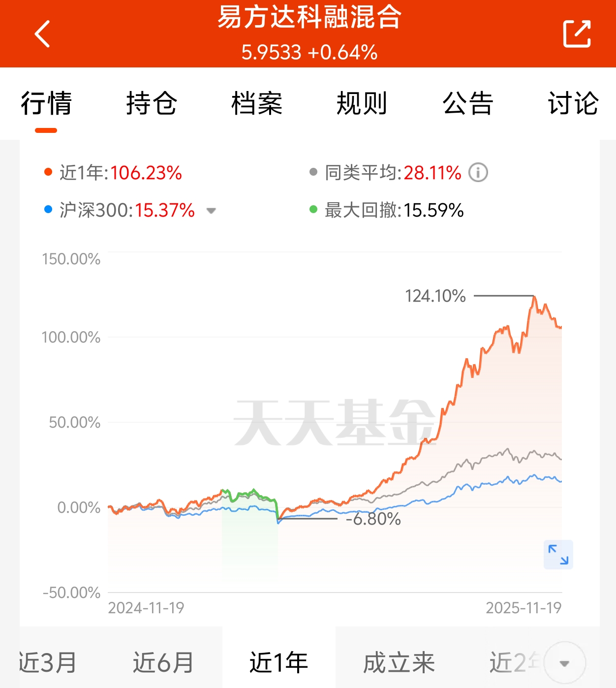Open the 档案 tab
This screenshot has width=616, height=688.
coord(257,103)
